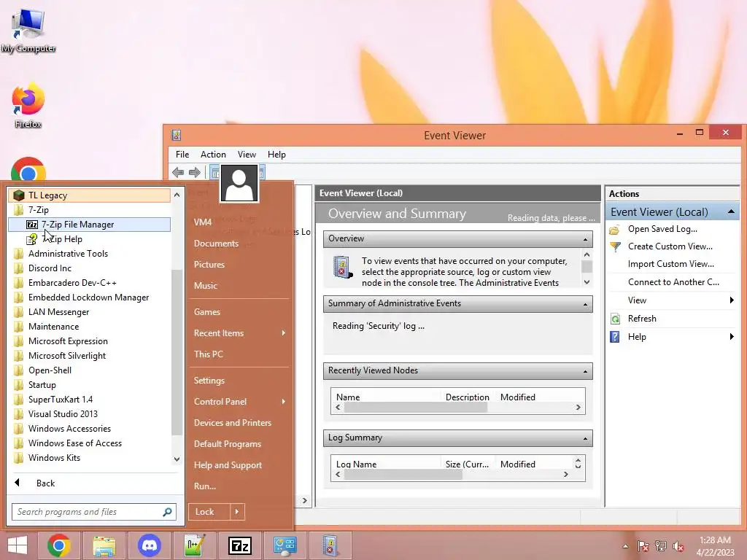Open the Firefox desktop shortcut
Viewport: 747px width, 560px height.
pyautogui.click(x=28, y=106)
